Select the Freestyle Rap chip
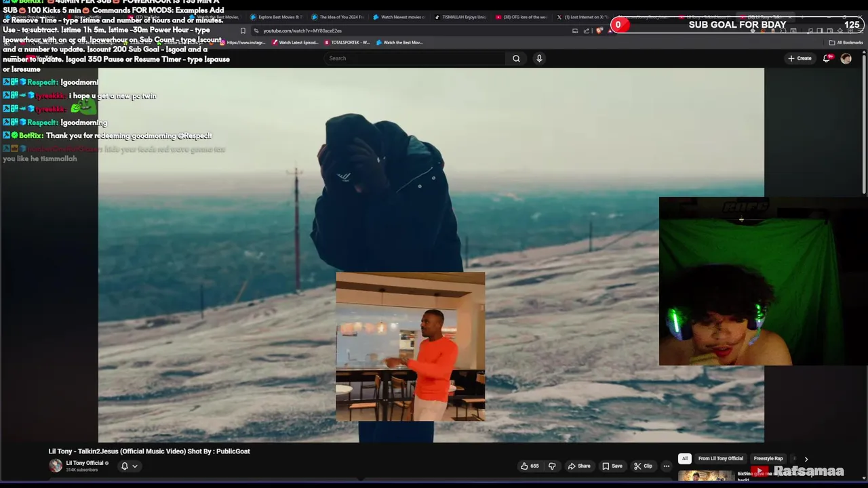This screenshot has width=868, height=488. point(768,458)
